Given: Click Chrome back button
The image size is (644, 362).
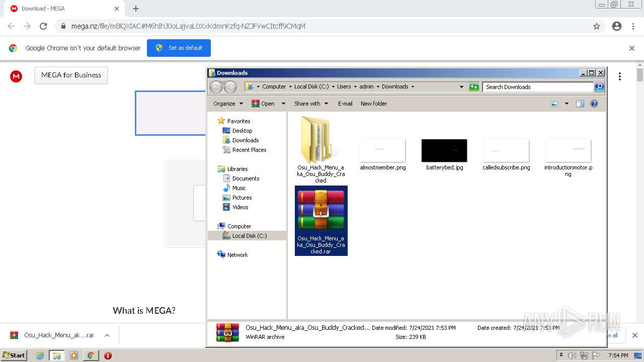Looking at the screenshot, I should pyautogui.click(x=11, y=26).
